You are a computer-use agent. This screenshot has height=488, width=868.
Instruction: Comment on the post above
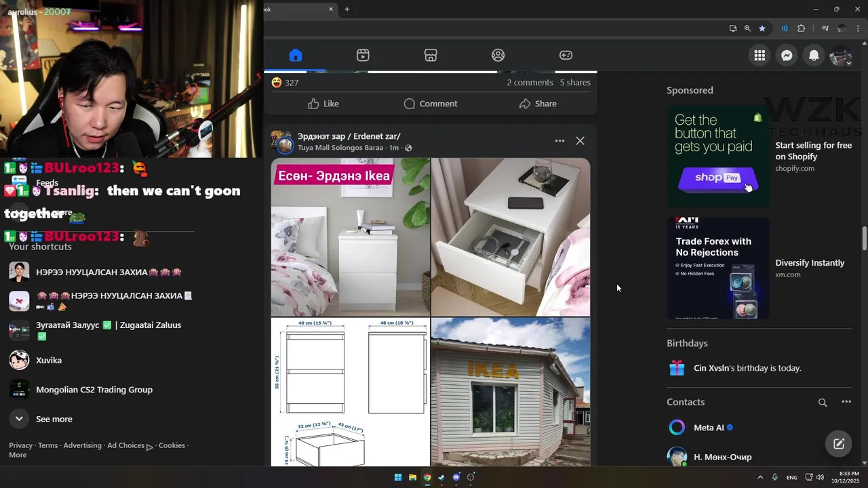(x=431, y=104)
